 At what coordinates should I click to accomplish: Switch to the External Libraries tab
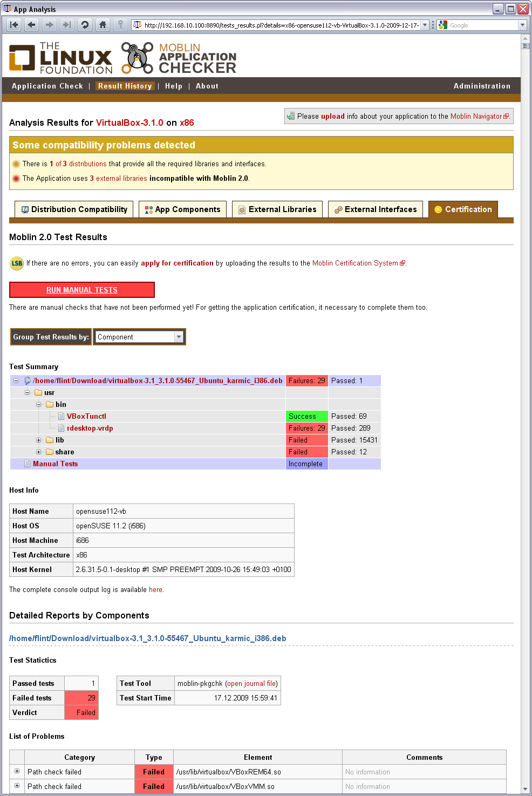(277, 209)
